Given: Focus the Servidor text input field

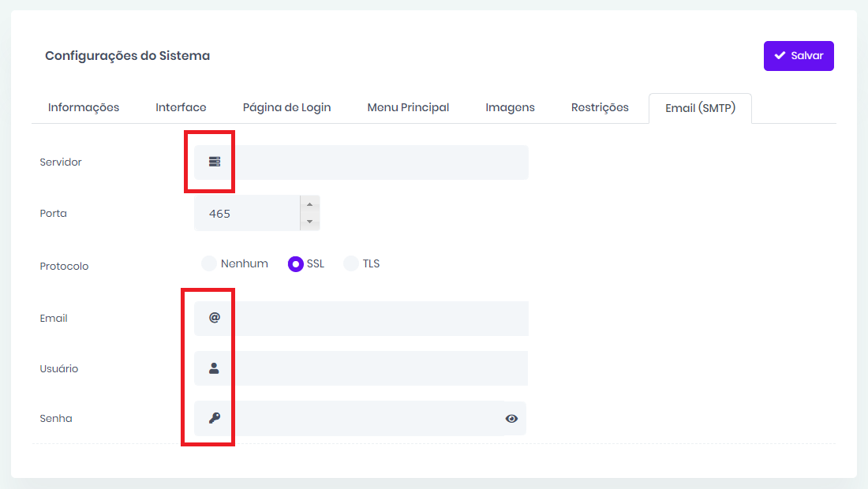Looking at the screenshot, I should [379, 162].
